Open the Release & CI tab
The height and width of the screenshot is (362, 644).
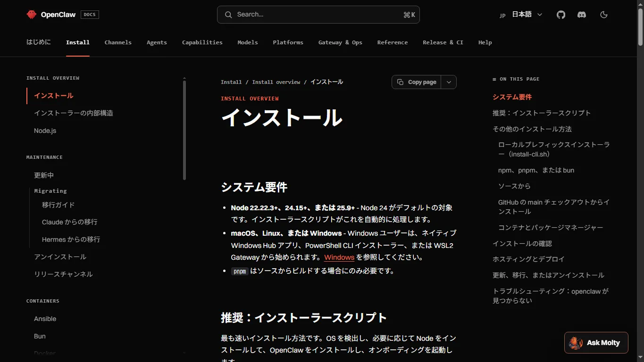click(443, 42)
